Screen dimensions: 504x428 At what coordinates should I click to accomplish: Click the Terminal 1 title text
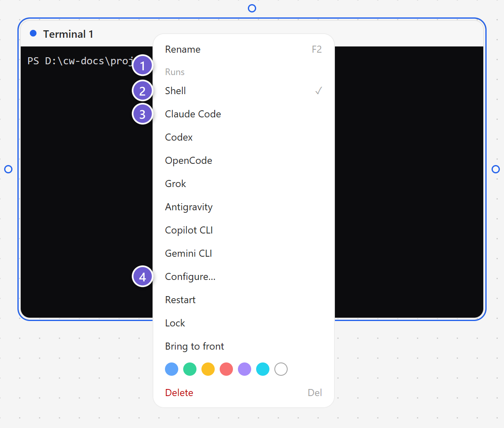click(x=68, y=34)
